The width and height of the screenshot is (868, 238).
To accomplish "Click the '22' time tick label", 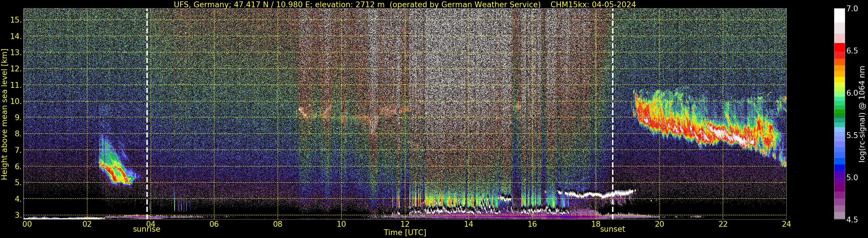I will pyautogui.click(x=723, y=224).
